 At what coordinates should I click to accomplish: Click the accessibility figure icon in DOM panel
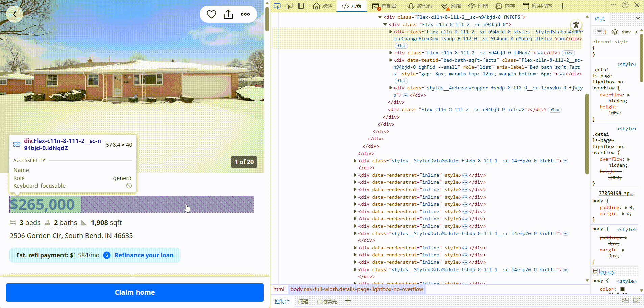click(x=576, y=25)
